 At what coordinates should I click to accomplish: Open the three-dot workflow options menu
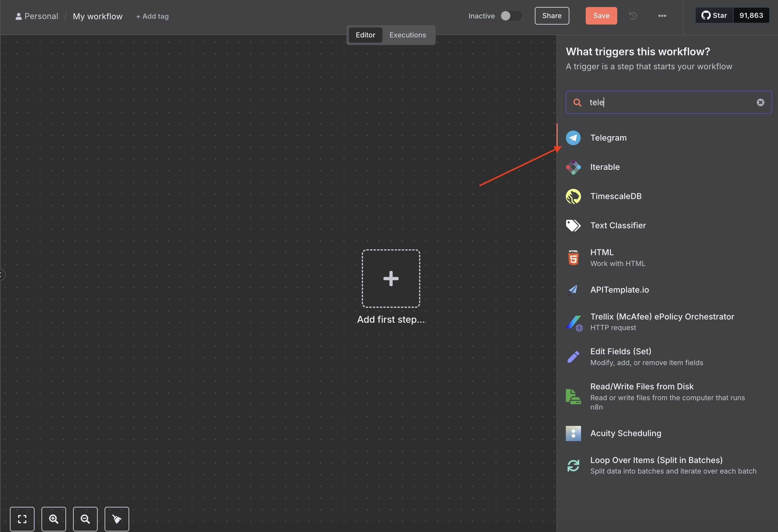coord(662,16)
